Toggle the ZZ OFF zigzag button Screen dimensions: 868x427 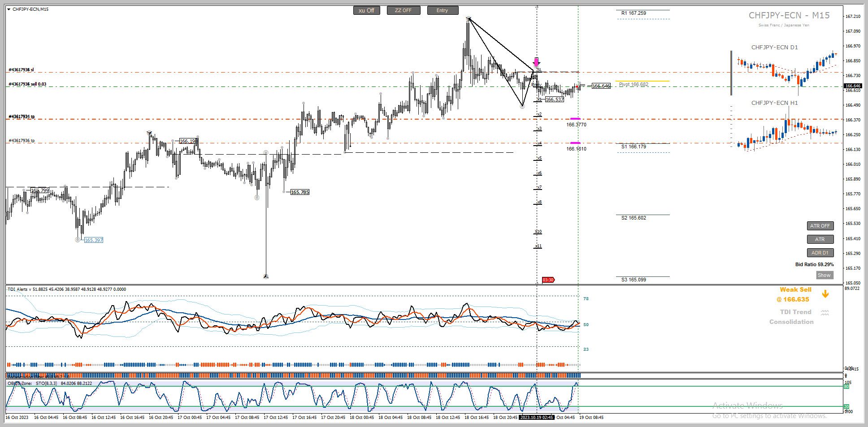pyautogui.click(x=404, y=10)
